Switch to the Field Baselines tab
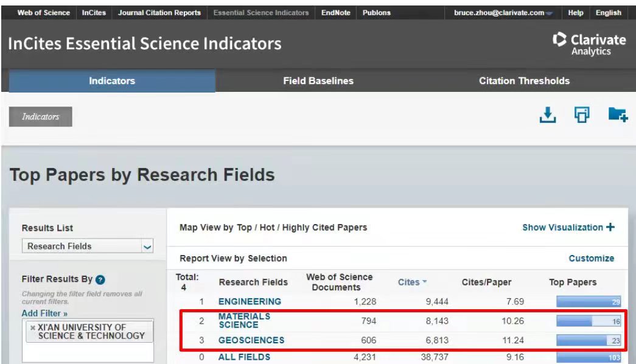Viewport: 636px width, 364px height. [318, 81]
